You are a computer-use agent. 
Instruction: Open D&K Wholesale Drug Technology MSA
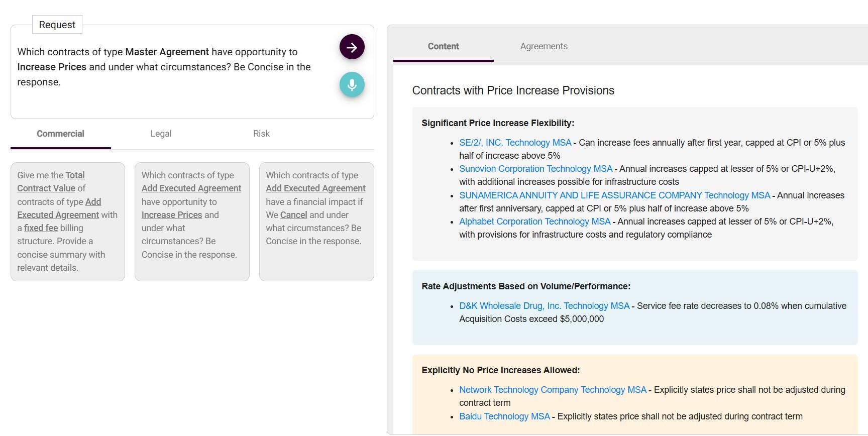[x=544, y=306]
